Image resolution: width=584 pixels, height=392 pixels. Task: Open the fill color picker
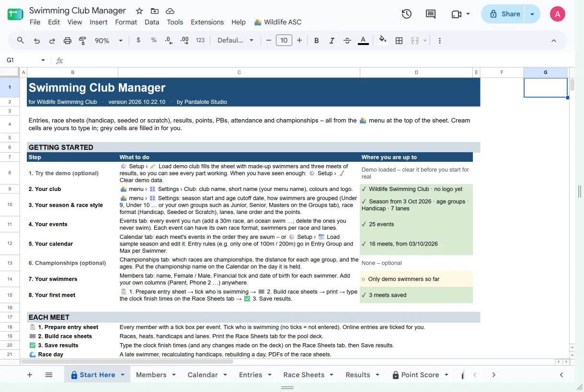(382, 41)
